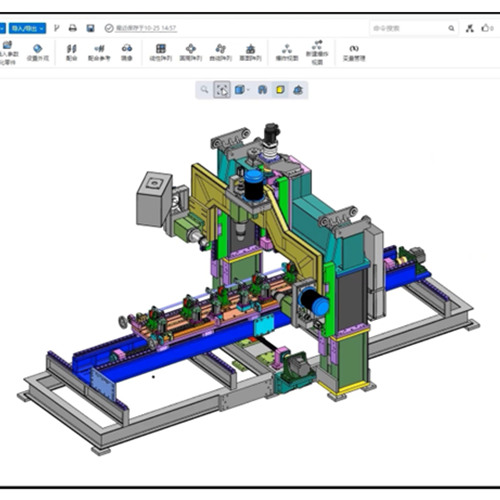This screenshot has height=500, width=500.
Task: Expand the blue Import/Export dropdown button
Action: tap(27, 28)
